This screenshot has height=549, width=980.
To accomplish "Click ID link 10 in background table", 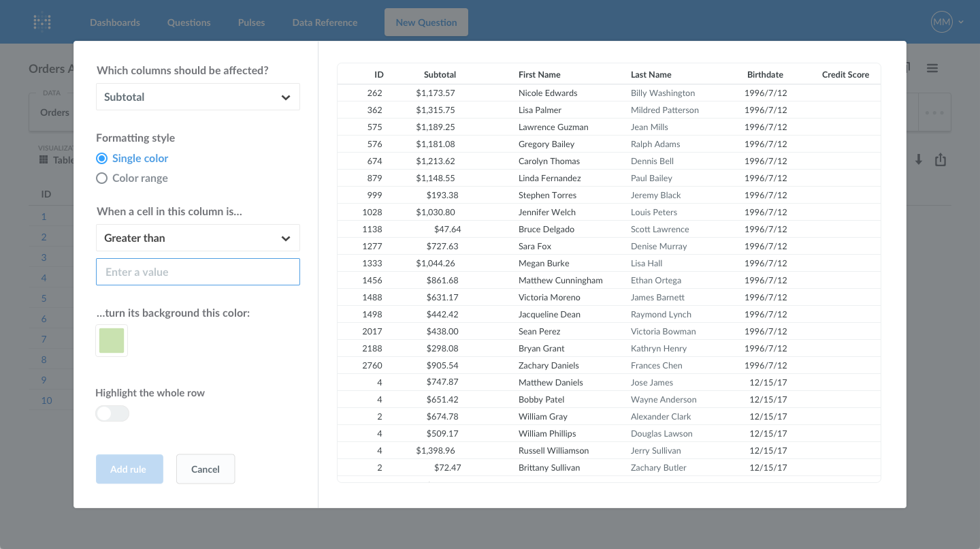I will tap(46, 401).
